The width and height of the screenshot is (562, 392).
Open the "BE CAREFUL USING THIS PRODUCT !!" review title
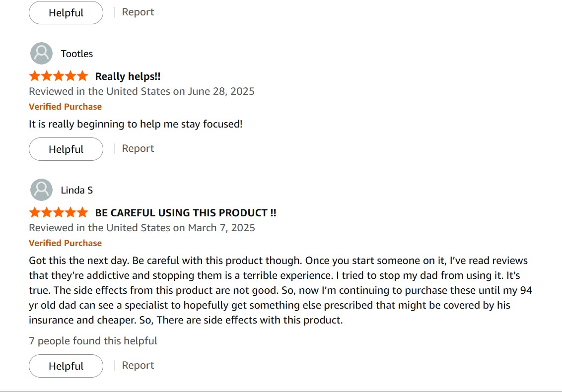click(x=186, y=213)
